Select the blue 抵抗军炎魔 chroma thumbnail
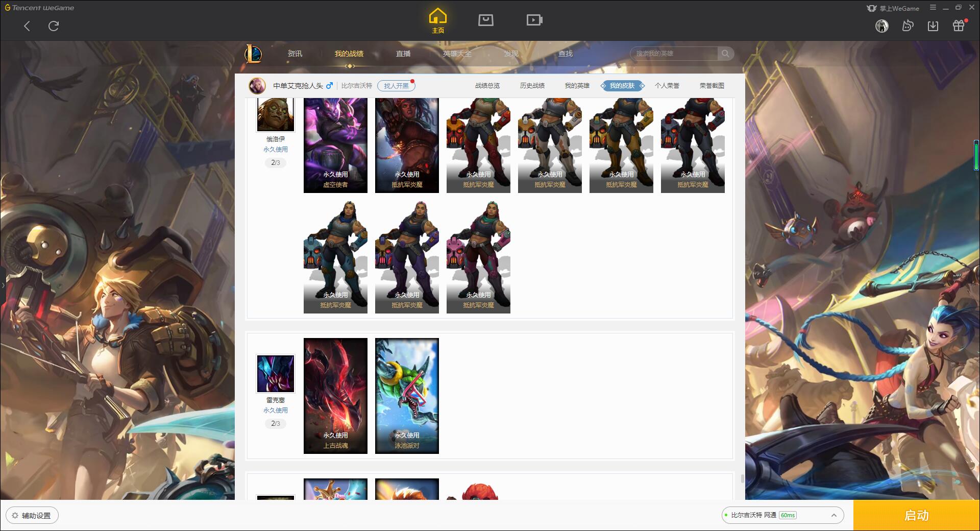The height and width of the screenshot is (531, 980). click(335, 257)
